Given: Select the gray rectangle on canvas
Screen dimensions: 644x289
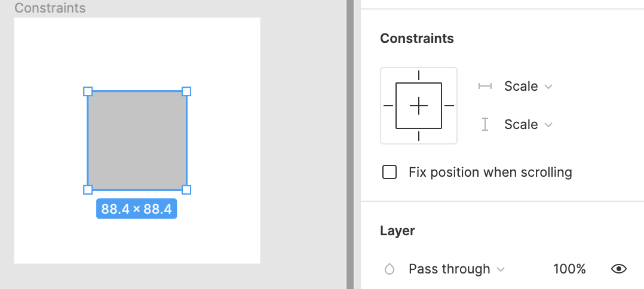Looking at the screenshot, I should click(x=137, y=140).
